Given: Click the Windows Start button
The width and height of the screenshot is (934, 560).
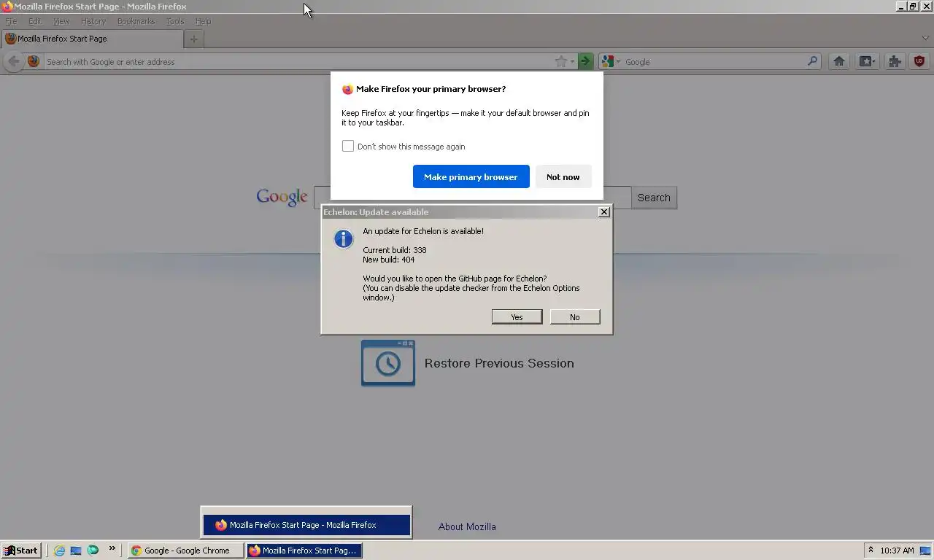Looking at the screenshot, I should click(x=20, y=551).
